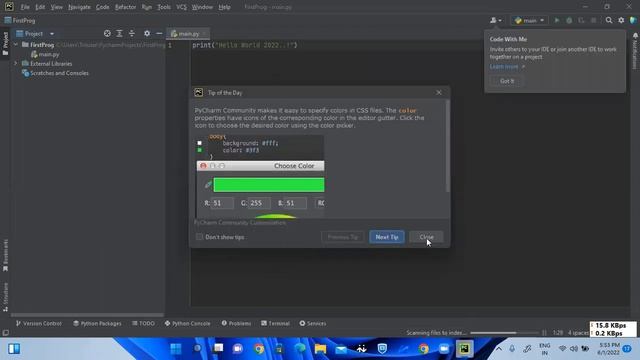Viewport: 640px width, 360px height.
Task: Open IDE settings gear in top toolbar
Action: tap(621, 20)
